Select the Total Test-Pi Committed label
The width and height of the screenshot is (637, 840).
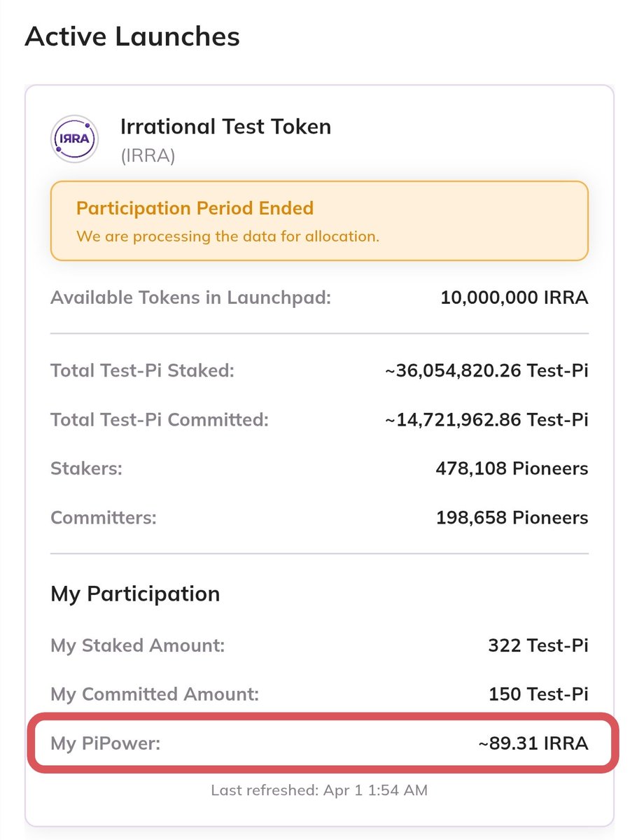point(160,419)
